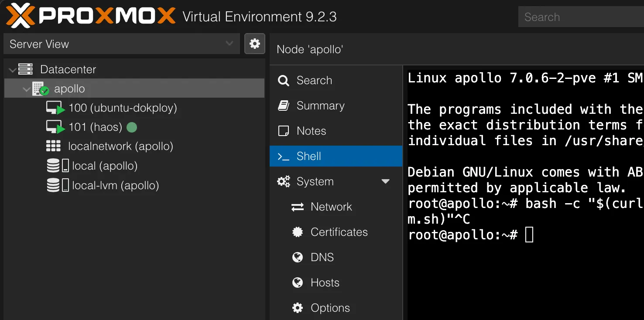The image size is (644, 320).
Task: Click 'Virtual Environment 9.2.3' version text
Action: coord(259,17)
